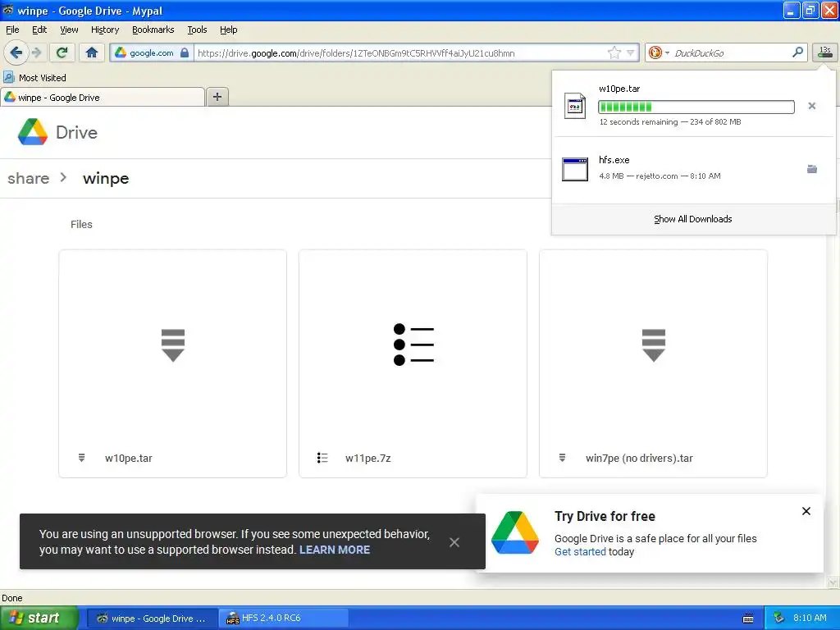Click the Drive logo in the promo popup
Image resolution: width=840 pixels, height=630 pixels.
click(x=515, y=532)
